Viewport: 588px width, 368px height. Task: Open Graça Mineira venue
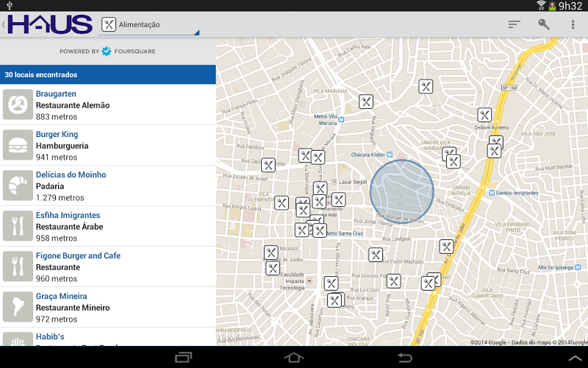click(x=108, y=308)
